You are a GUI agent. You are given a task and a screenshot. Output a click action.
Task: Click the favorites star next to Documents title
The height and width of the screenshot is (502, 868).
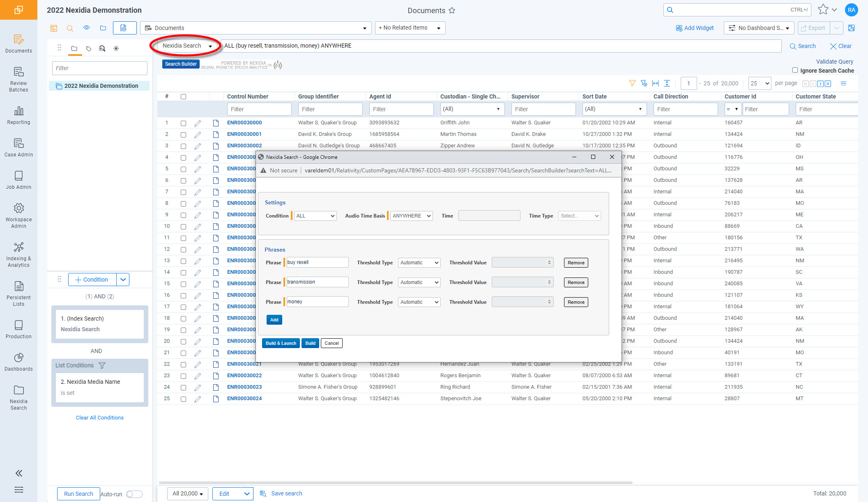coord(452,11)
